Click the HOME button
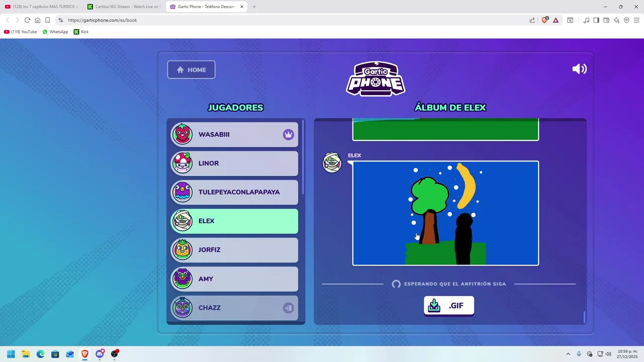This screenshot has width=644, height=362. (x=191, y=70)
